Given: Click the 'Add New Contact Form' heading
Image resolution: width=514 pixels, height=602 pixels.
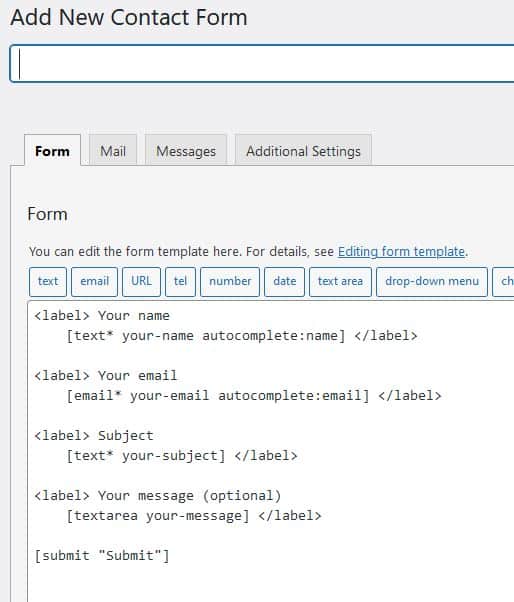Looking at the screenshot, I should [x=129, y=17].
